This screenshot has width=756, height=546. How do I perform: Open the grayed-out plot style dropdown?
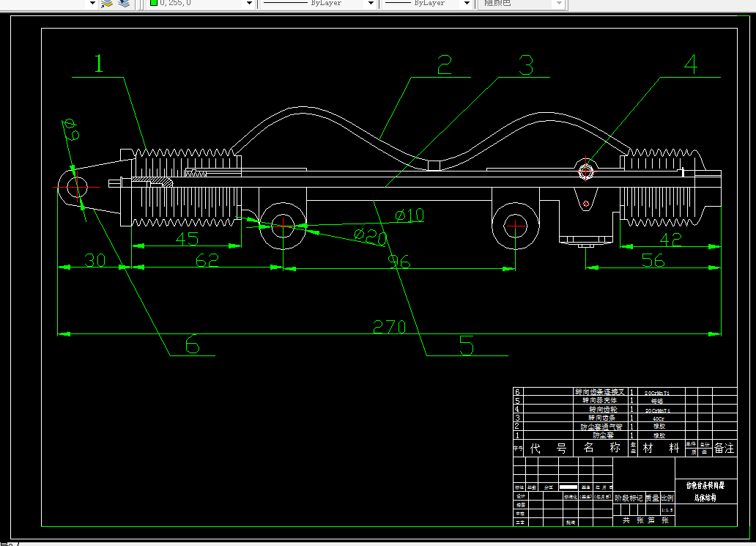521,3
